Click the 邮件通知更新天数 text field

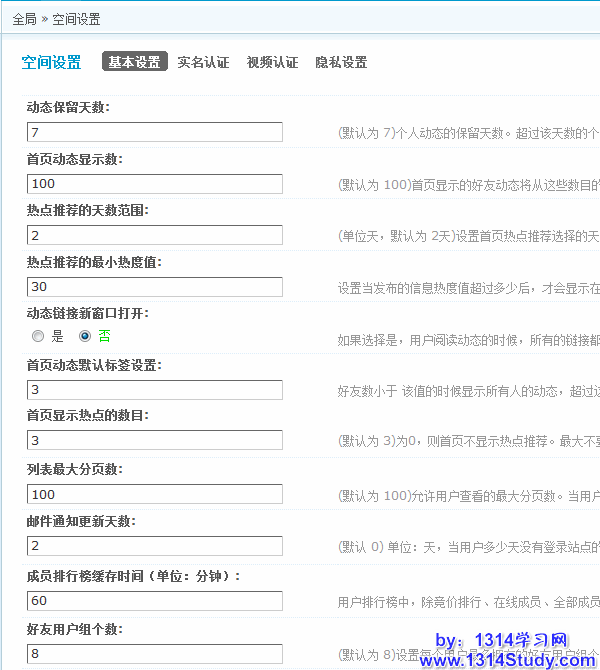click(155, 546)
